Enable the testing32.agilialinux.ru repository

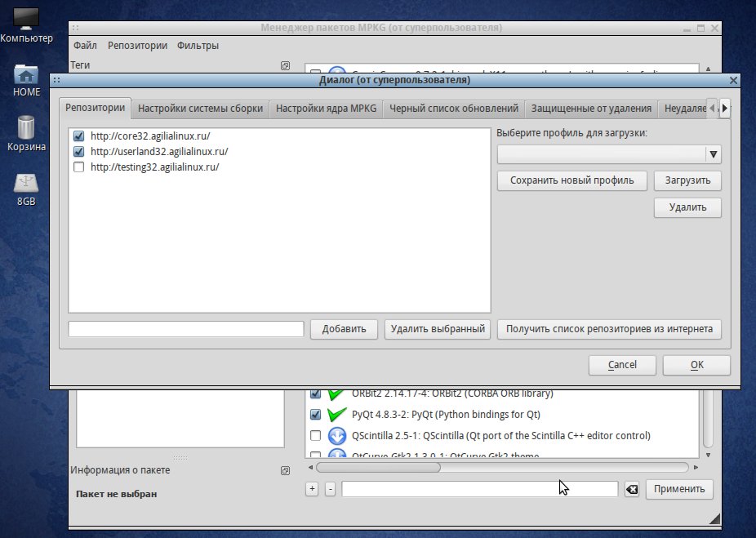coord(78,167)
